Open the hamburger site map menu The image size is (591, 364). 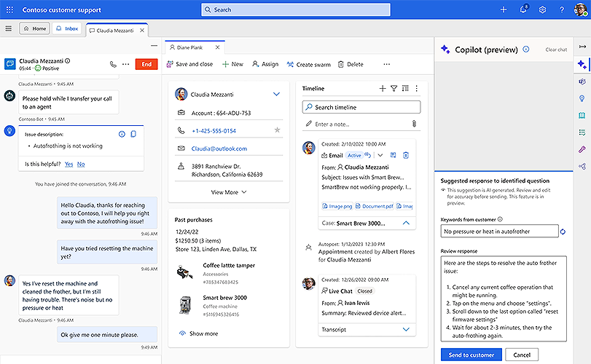coord(9,28)
